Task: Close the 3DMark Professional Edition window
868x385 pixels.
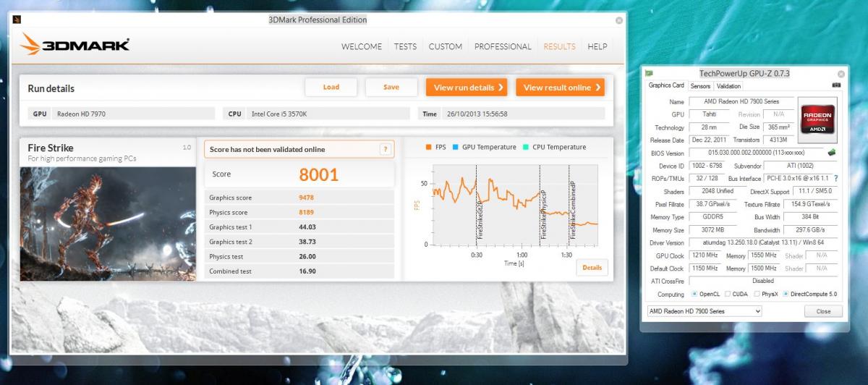Action: (x=619, y=20)
